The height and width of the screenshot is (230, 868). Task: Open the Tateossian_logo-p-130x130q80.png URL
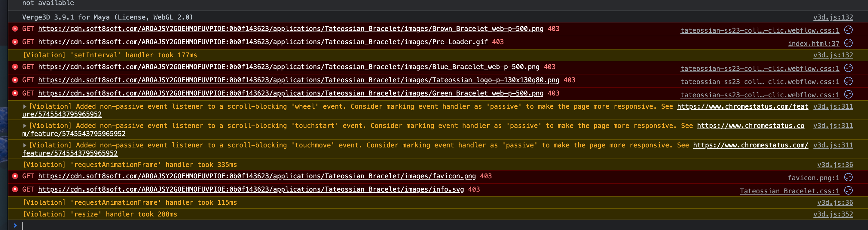298,80
